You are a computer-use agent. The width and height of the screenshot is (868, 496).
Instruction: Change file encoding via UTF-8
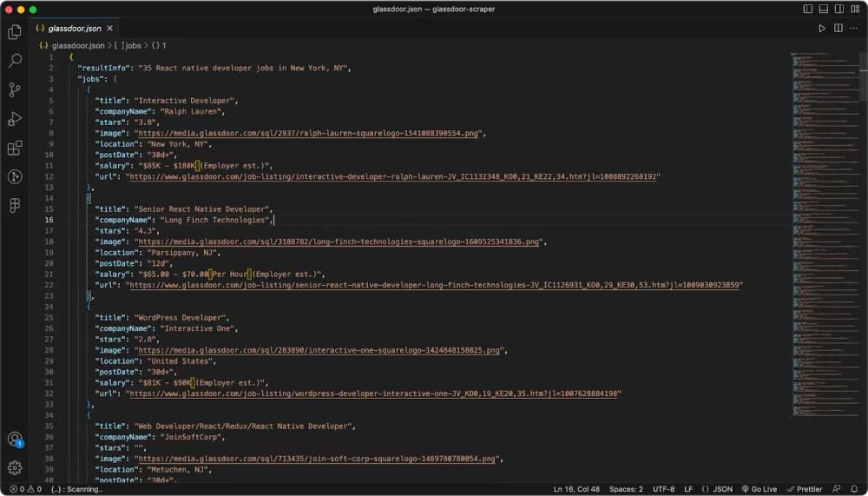click(664, 489)
